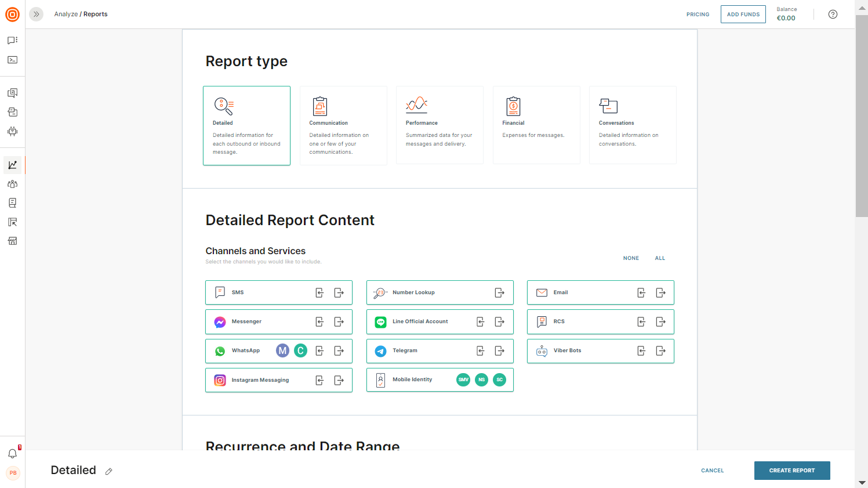Expand the sidebar with double chevron
The height and width of the screenshot is (488, 868).
[x=36, y=14]
